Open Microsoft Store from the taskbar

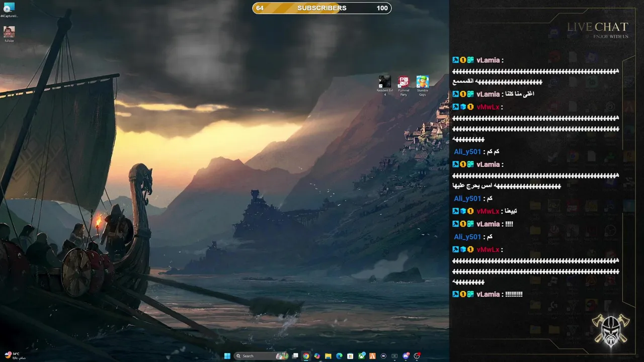click(x=350, y=356)
